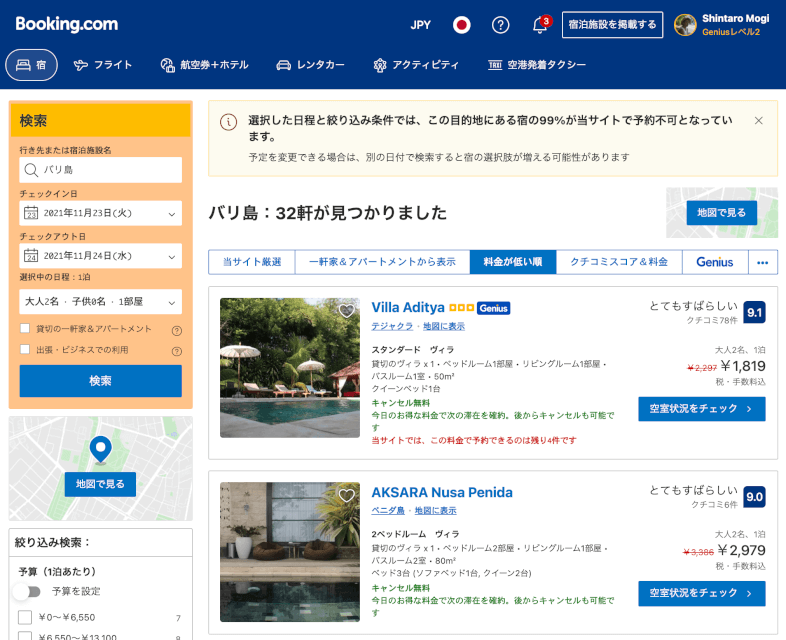Click help icon beside 貸切の一軒家＆アパートメント

tap(176, 330)
